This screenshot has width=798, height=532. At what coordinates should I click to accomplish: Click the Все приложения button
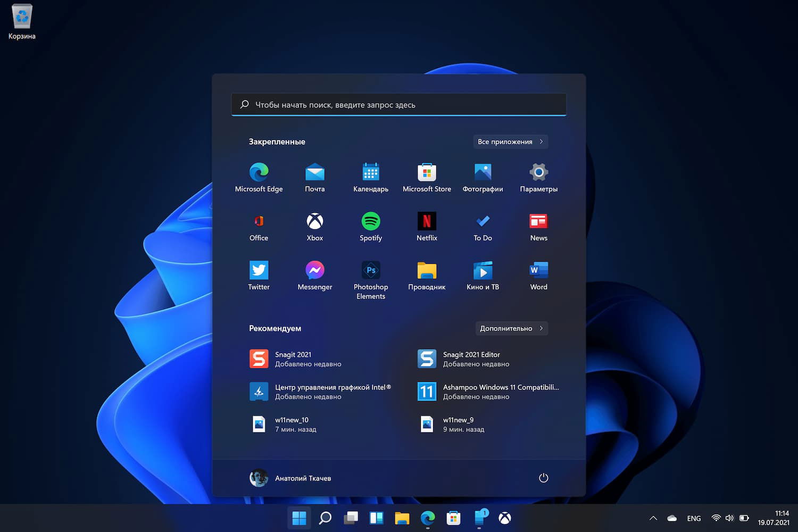(x=511, y=142)
